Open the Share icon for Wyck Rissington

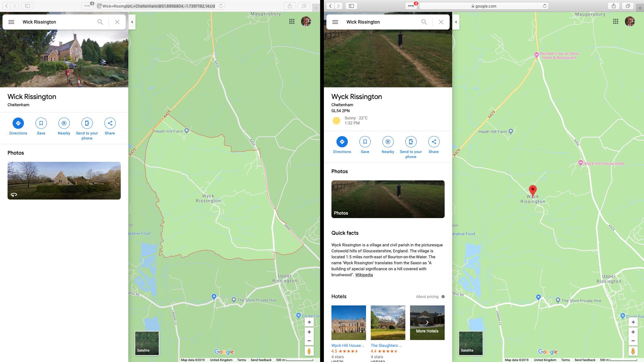pos(434,142)
